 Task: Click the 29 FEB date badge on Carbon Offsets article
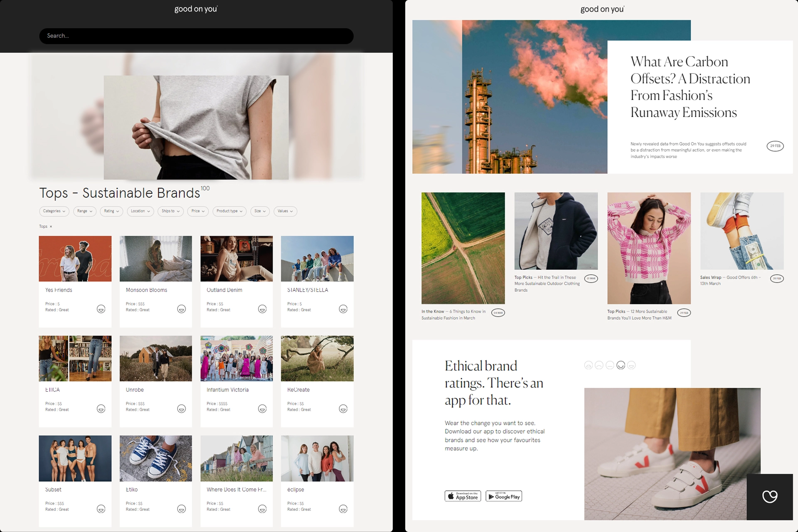tap(775, 146)
